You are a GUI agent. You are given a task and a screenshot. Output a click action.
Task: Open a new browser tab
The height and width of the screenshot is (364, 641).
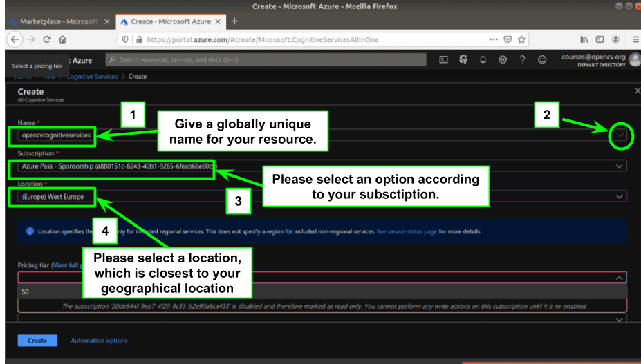[x=234, y=21]
